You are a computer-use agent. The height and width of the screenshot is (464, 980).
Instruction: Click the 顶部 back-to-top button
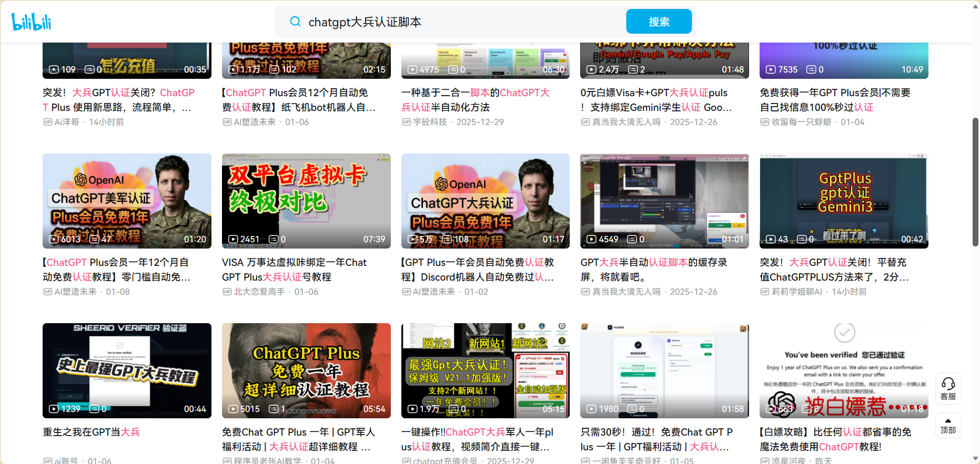click(948, 426)
